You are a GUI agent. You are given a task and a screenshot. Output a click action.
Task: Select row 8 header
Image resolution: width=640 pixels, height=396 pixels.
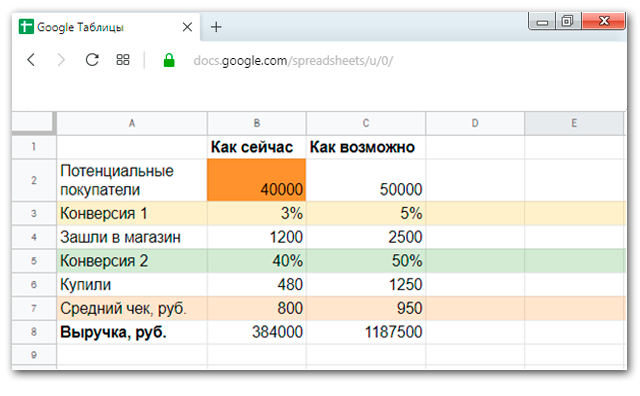pyautogui.click(x=34, y=331)
